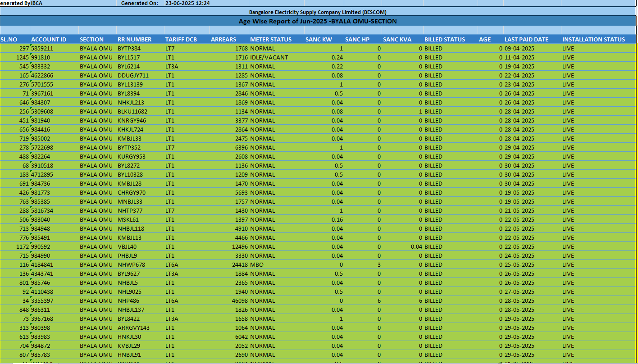
Task: Select the RR NUMBER column header
Action: tap(140, 39)
